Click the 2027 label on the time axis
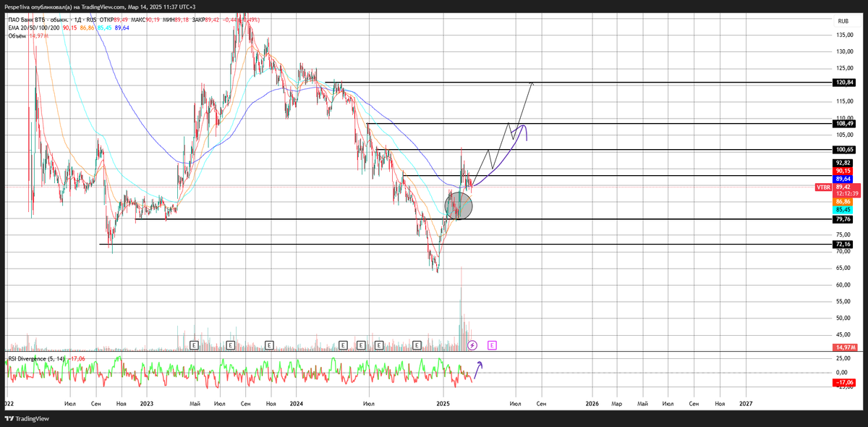The image size is (868, 427). (745, 403)
